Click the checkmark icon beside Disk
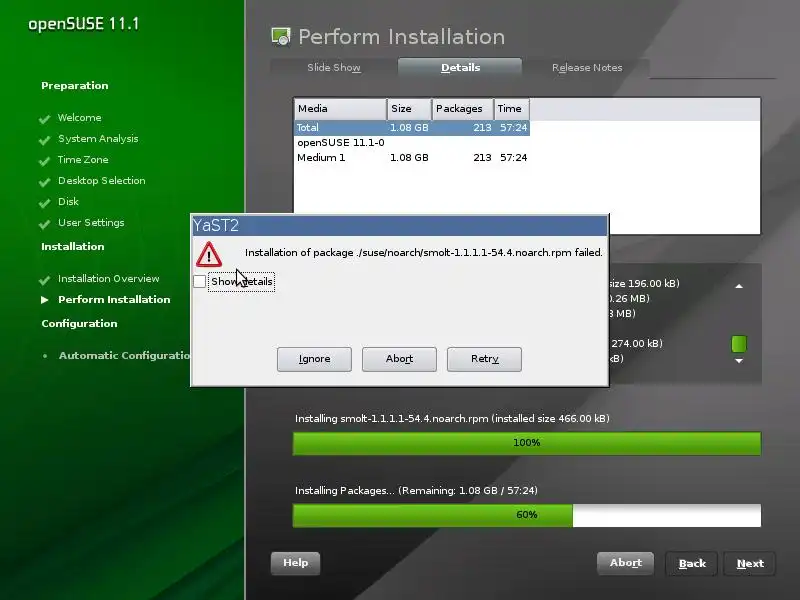Image resolution: width=800 pixels, height=600 pixels. coord(45,203)
